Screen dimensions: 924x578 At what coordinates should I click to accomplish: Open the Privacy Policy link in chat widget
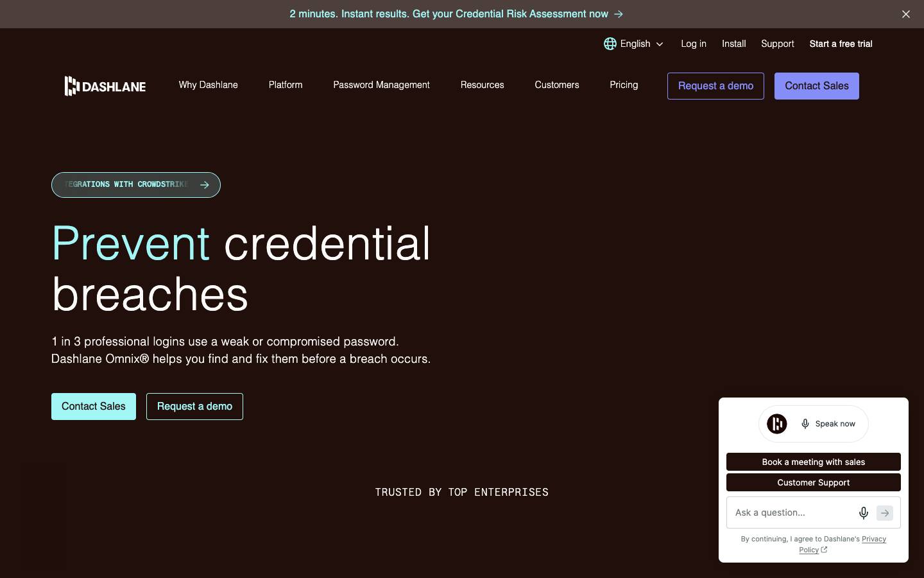click(x=843, y=544)
